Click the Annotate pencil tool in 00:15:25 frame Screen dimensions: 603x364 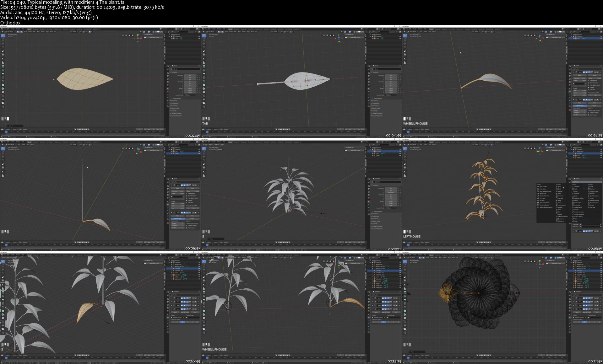pos(405,172)
